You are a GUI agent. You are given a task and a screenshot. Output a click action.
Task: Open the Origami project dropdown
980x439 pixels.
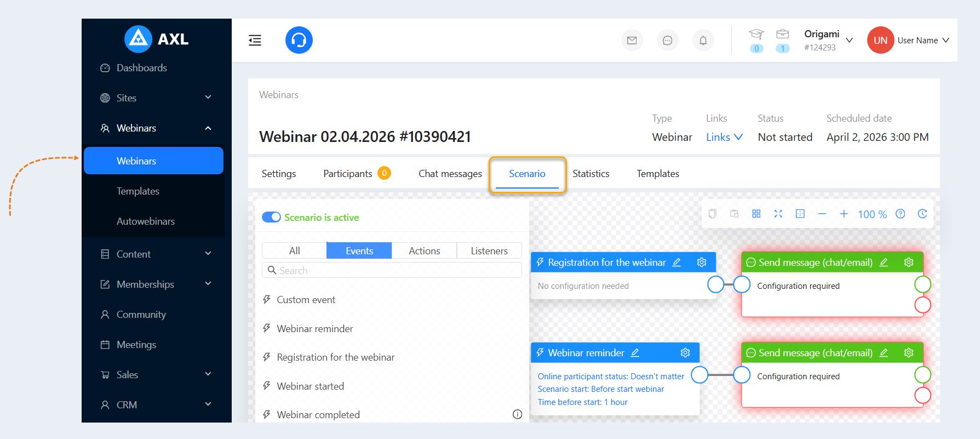(828, 40)
